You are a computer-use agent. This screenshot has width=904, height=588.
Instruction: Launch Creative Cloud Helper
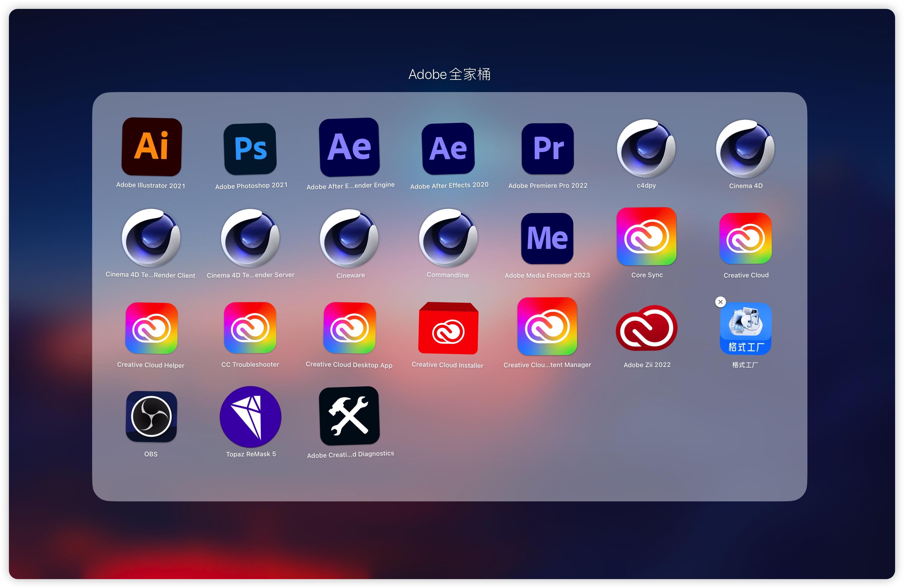click(x=151, y=328)
